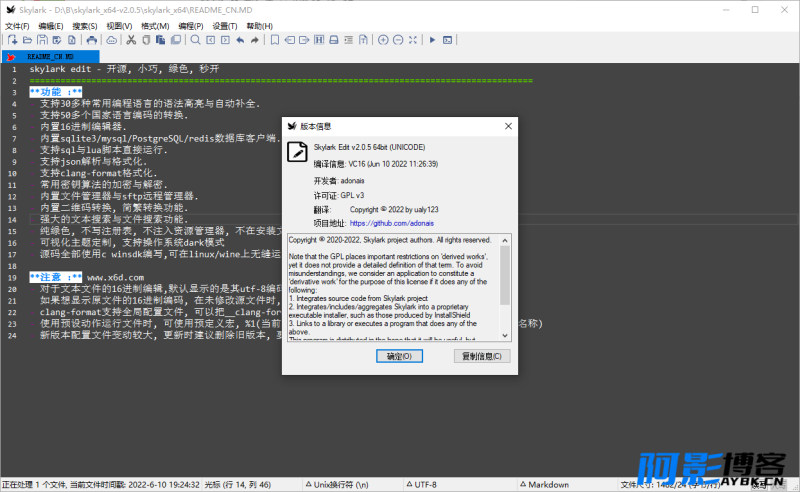Click the 确定(O) button in dialog
The width and height of the screenshot is (800, 492).
point(399,356)
